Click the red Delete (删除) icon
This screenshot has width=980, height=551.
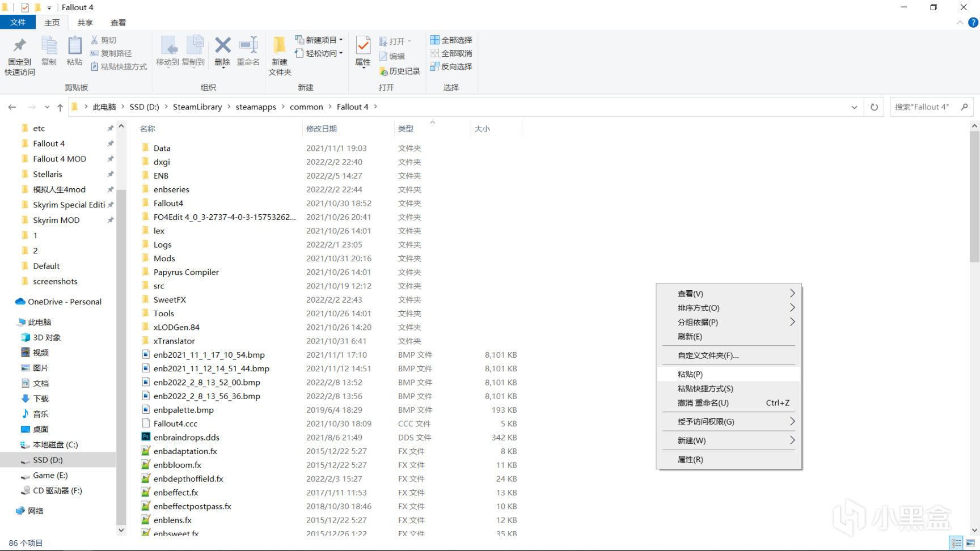[x=223, y=45]
